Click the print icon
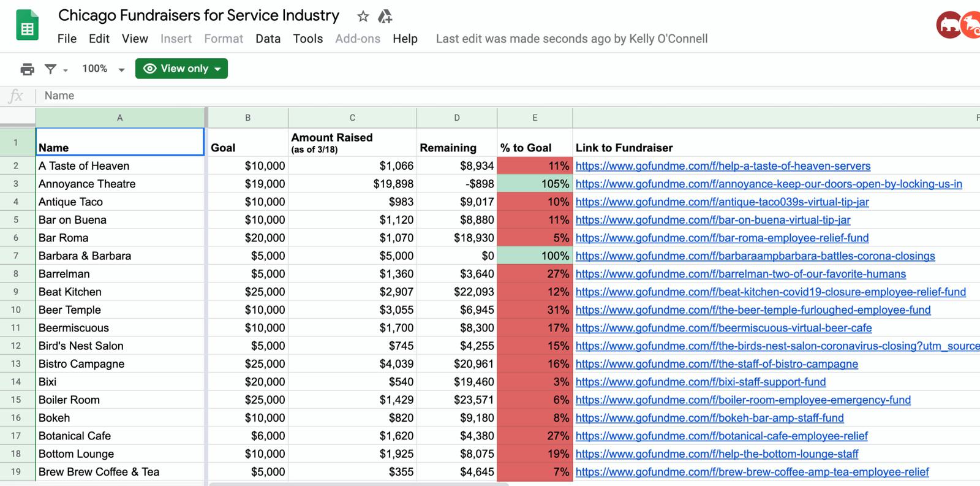980x486 pixels. [x=27, y=69]
